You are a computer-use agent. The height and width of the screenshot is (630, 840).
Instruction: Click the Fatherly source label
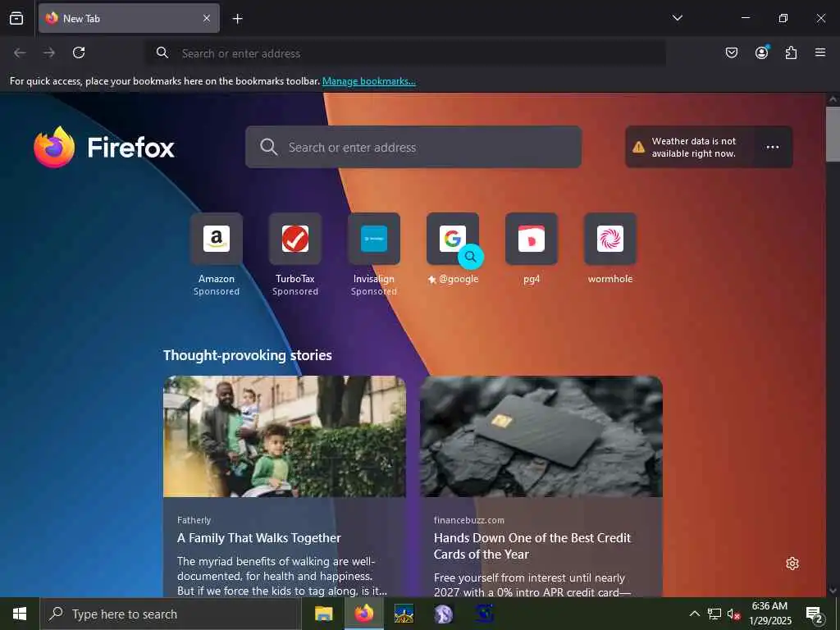[x=194, y=519]
